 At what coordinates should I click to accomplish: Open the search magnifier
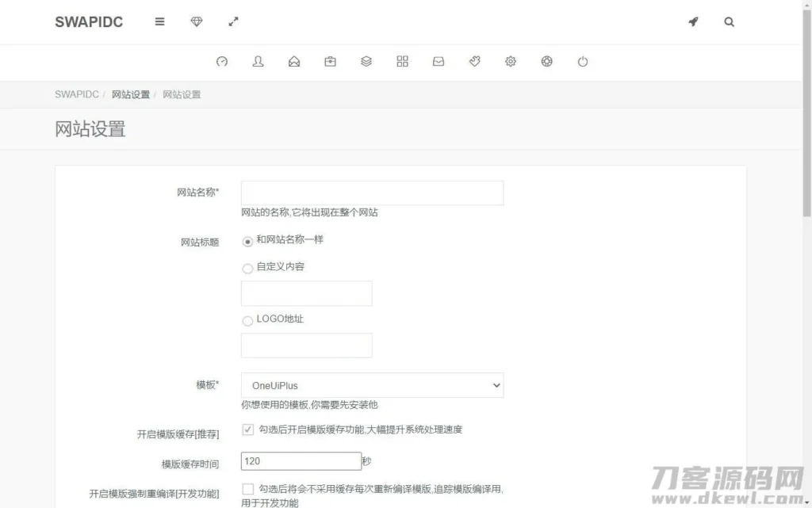(x=729, y=21)
